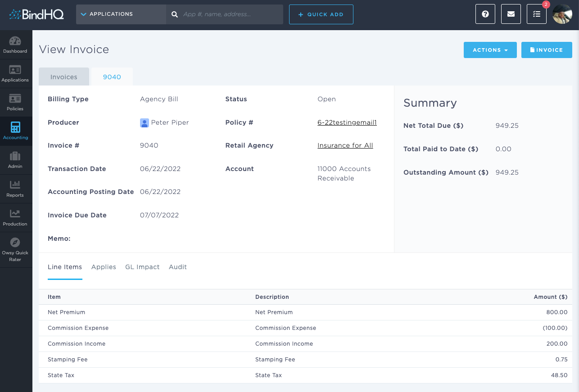The image size is (579, 392).
Task: Click in the app search field
Action: [230, 14]
